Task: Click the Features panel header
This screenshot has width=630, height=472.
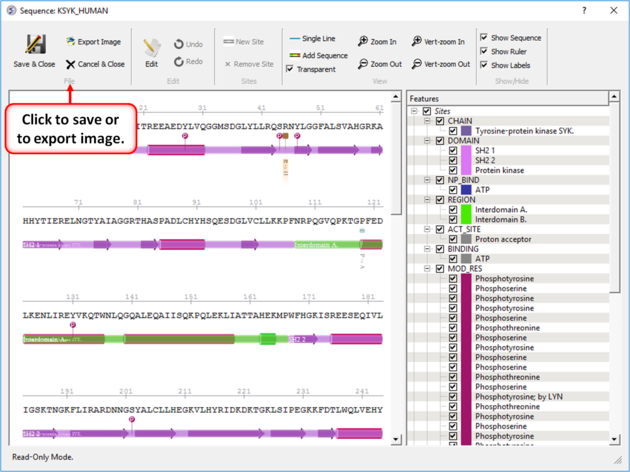Action: (508, 98)
